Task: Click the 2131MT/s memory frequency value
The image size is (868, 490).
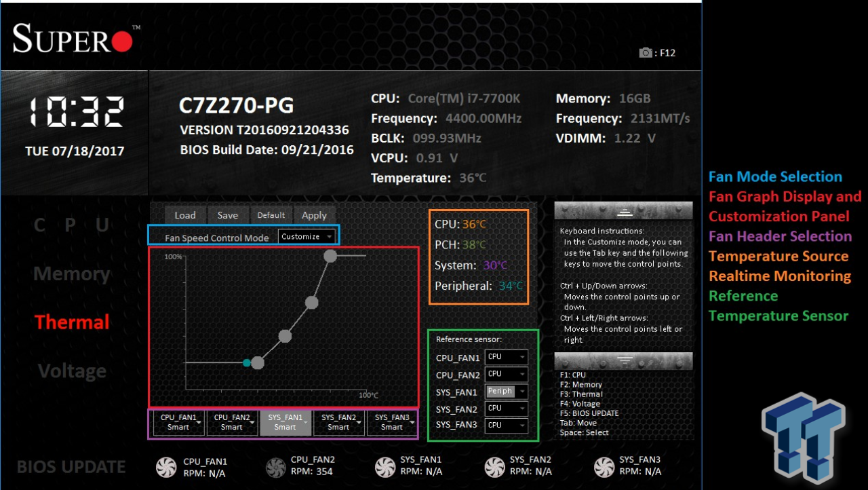Action: tap(660, 118)
